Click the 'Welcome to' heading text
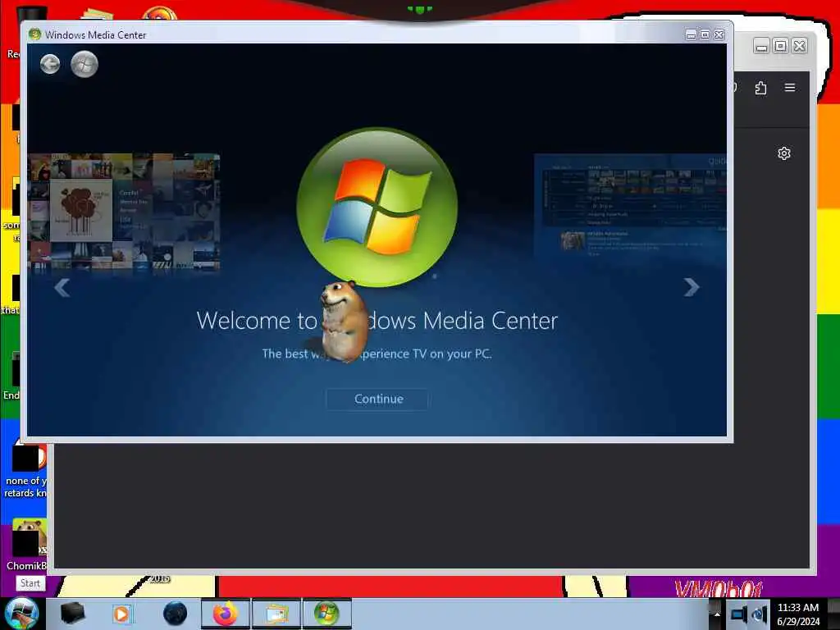840x630 pixels. pyautogui.click(x=257, y=321)
